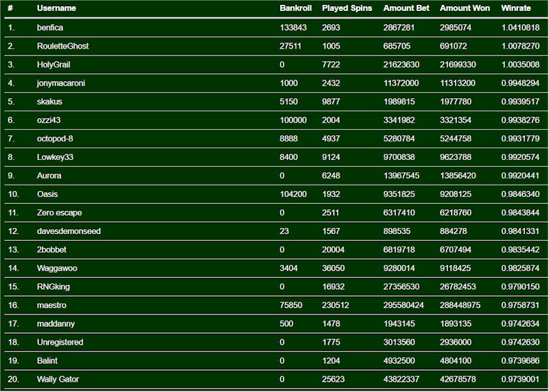Click Lowkey33's bankroll 8400
The image size is (549, 392).
288,157
